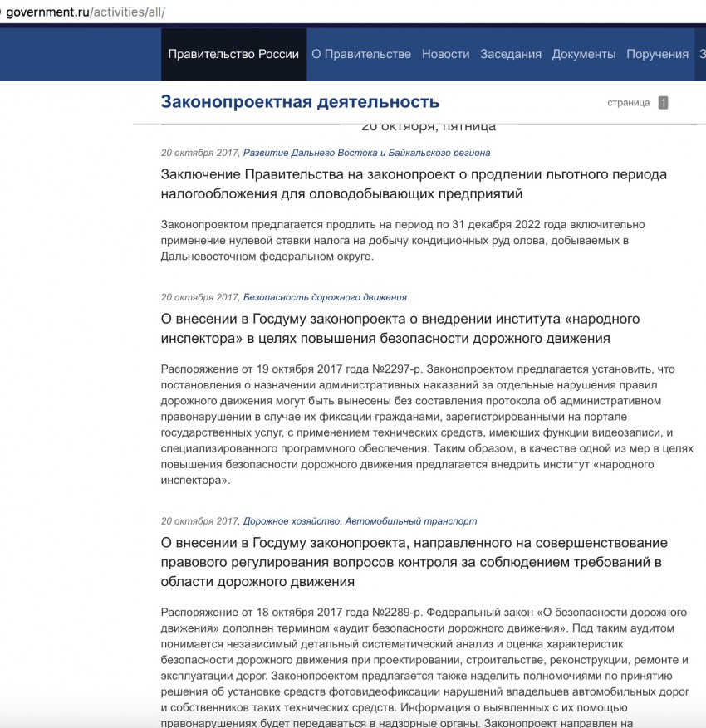The width and height of the screenshot is (706, 728).
Task: Open Развитие Дальнего Востока и Байкальского региона category
Action: click(x=366, y=153)
